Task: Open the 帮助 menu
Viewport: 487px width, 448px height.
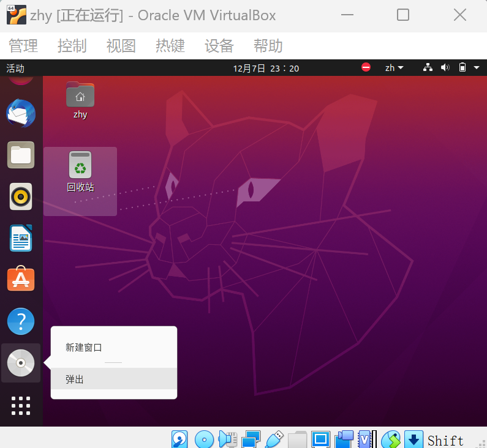Action: pyautogui.click(x=268, y=46)
